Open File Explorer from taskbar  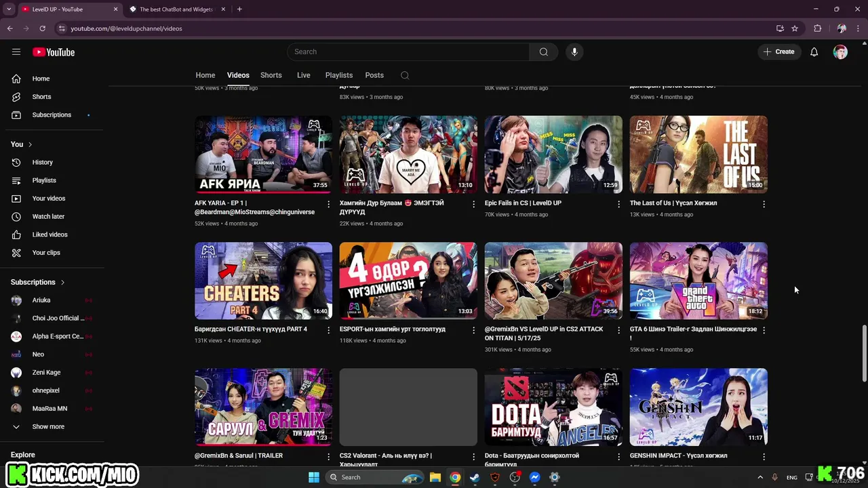pos(435,477)
